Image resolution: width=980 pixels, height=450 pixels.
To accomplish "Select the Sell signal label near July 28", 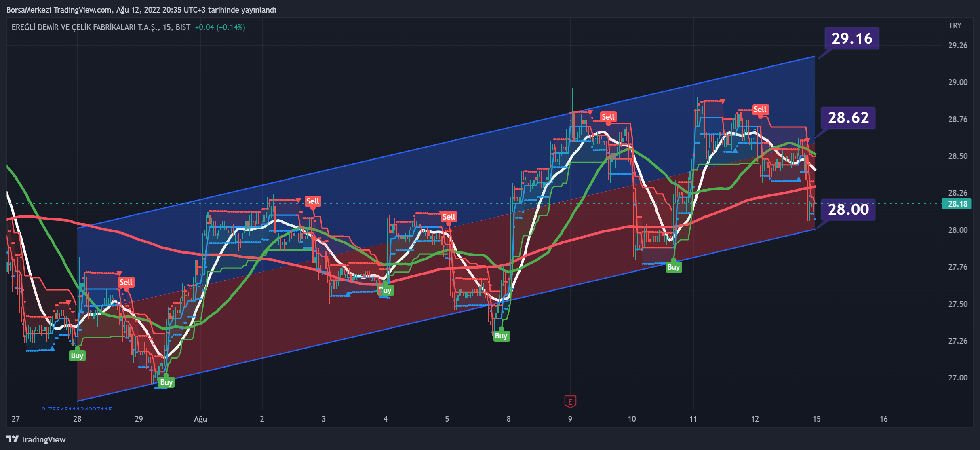I will click(x=126, y=282).
